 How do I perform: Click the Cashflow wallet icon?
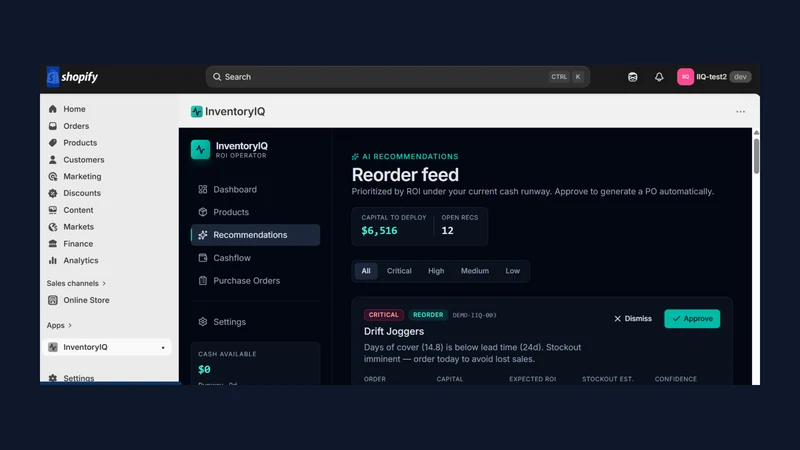click(x=203, y=258)
